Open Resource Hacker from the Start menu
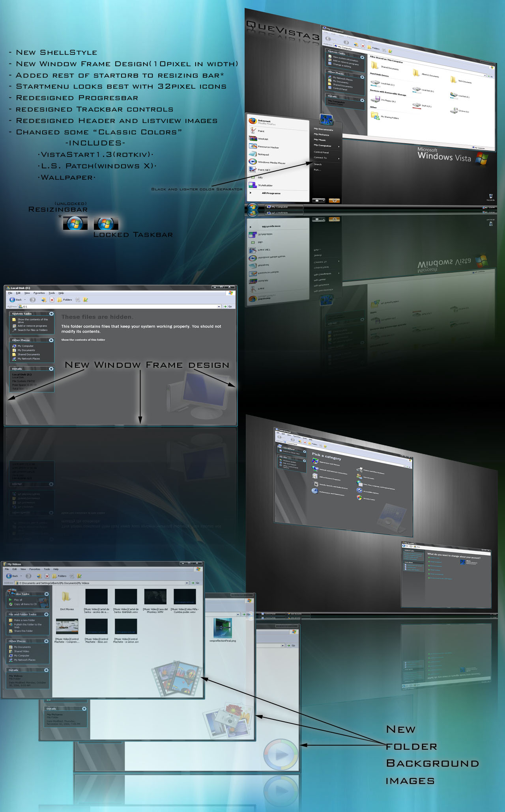505x812 pixels. point(264,147)
